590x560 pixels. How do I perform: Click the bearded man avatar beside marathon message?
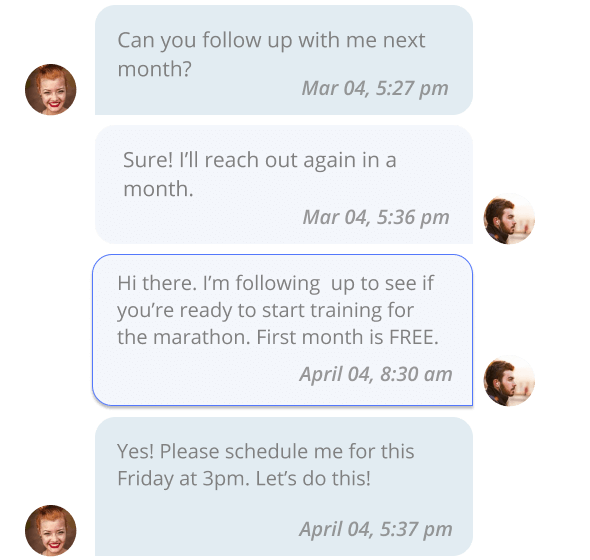pyautogui.click(x=509, y=380)
